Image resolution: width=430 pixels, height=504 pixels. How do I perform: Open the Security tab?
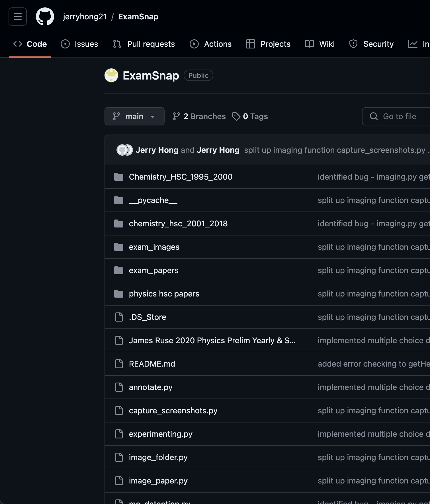pos(371,44)
